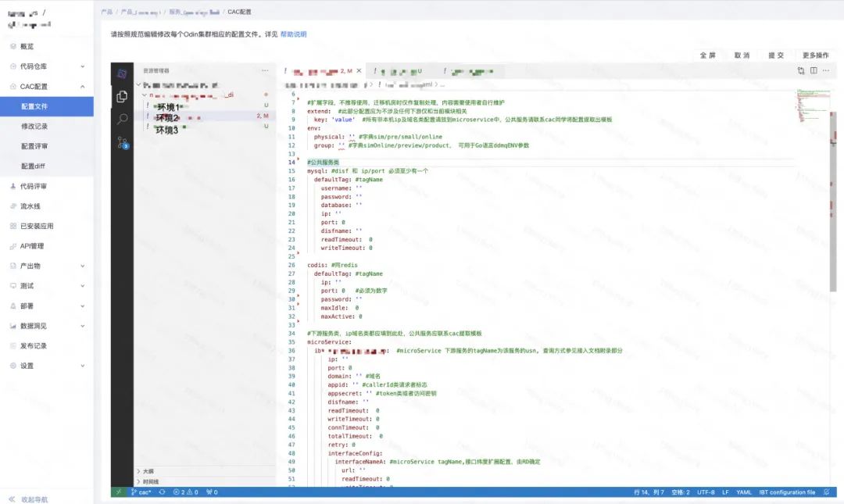Click the microService: key on line 35
Image resolution: width=844 pixels, height=504 pixels.
tap(330, 342)
